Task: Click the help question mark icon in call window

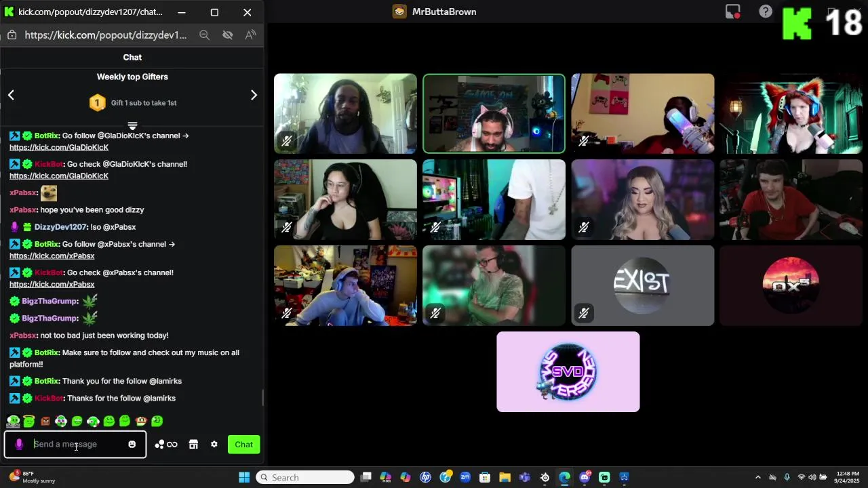Action: pos(766,12)
